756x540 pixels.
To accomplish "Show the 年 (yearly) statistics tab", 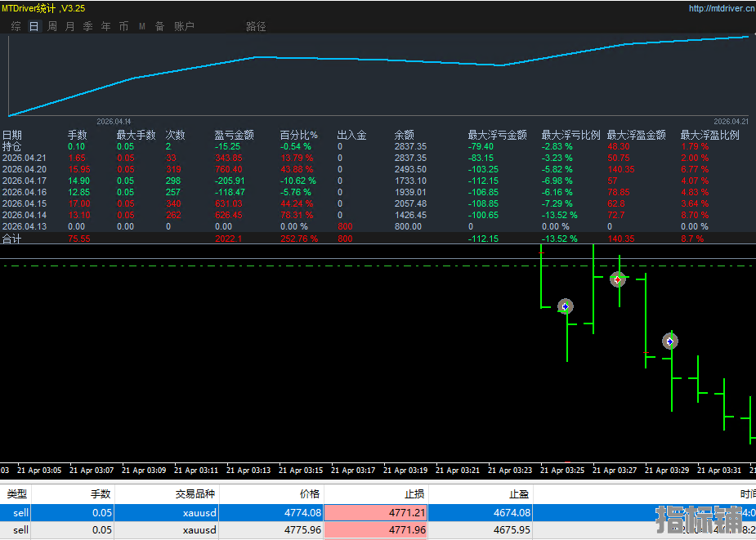I will (105, 26).
